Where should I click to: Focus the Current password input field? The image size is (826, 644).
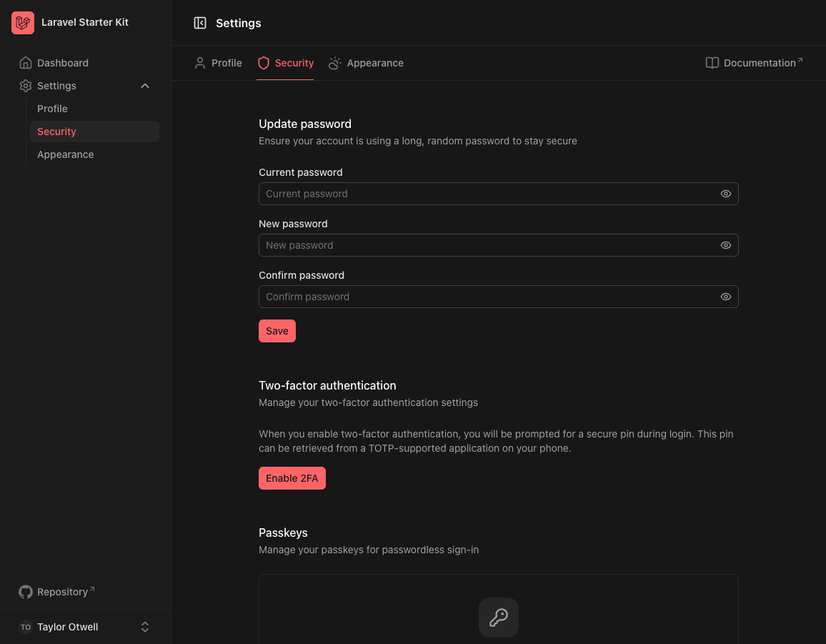pyautogui.click(x=498, y=194)
